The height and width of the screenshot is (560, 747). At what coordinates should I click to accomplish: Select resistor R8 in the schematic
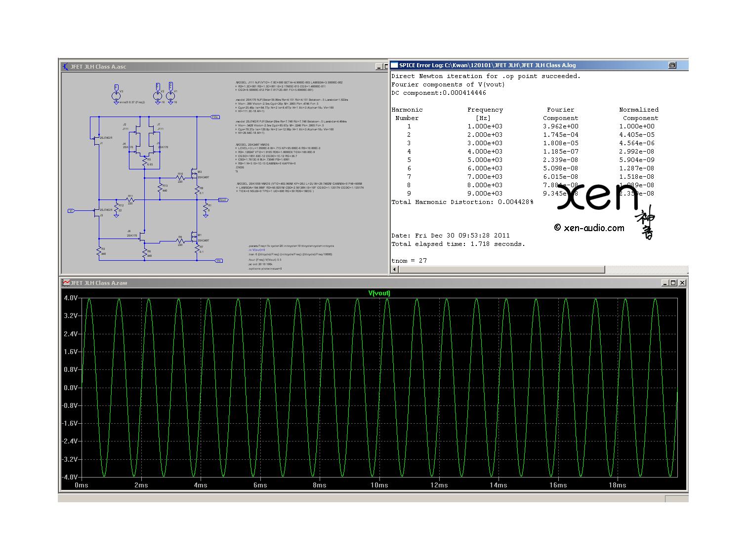click(198, 190)
